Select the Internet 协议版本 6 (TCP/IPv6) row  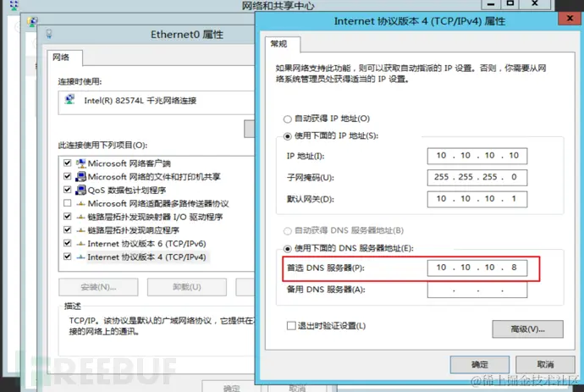[146, 244]
